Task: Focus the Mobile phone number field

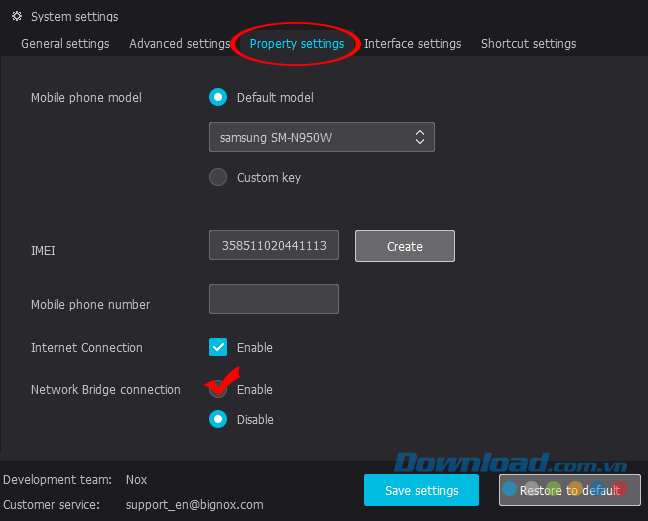Action: pyautogui.click(x=274, y=299)
